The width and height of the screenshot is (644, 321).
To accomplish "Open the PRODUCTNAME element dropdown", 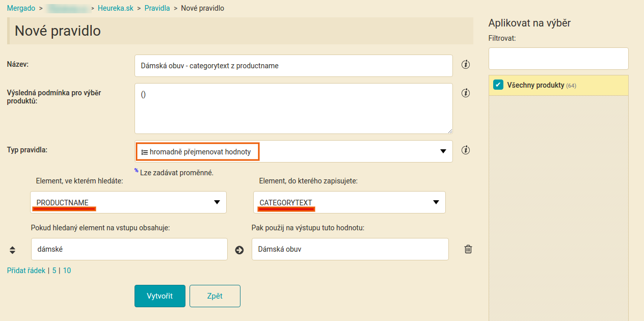I will [x=128, y=202].
